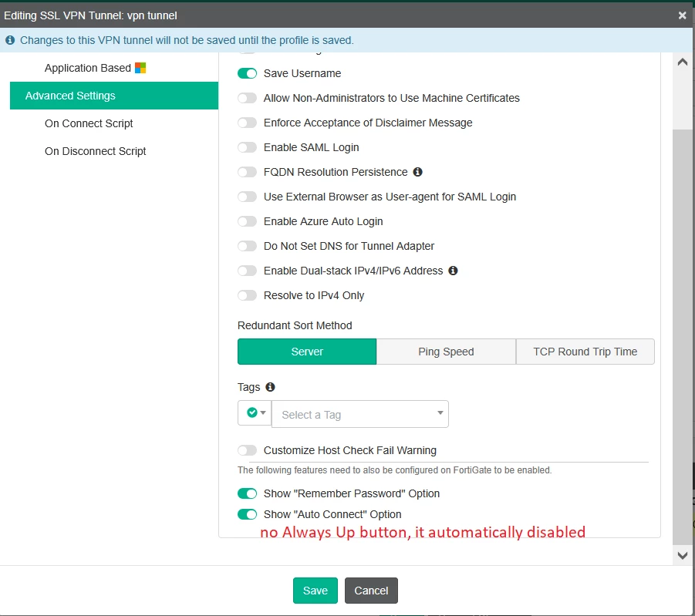This screenshot has width=695, height=616.
Task: Select Advanced Settings in sidebar
Action: 114,96
